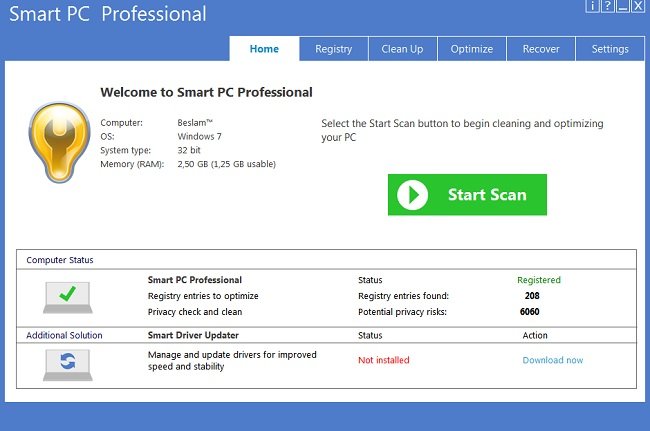
Task: Click Manage and update drivers description
Action: pos(232,361)
